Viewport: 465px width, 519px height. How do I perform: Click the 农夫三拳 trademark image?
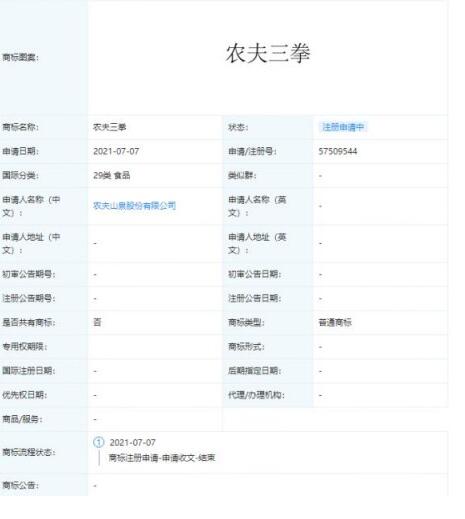(268, 54)
